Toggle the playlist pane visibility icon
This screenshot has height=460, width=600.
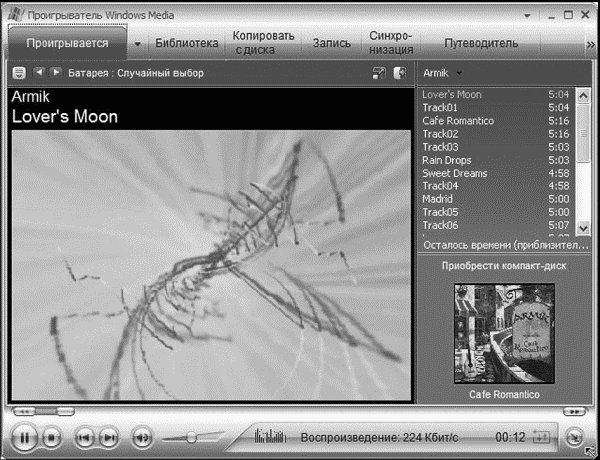(400, 73)
